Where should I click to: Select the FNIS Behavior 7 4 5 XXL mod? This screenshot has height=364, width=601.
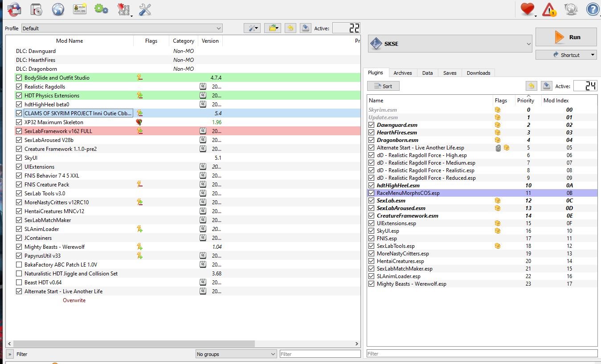coord(183,175)
